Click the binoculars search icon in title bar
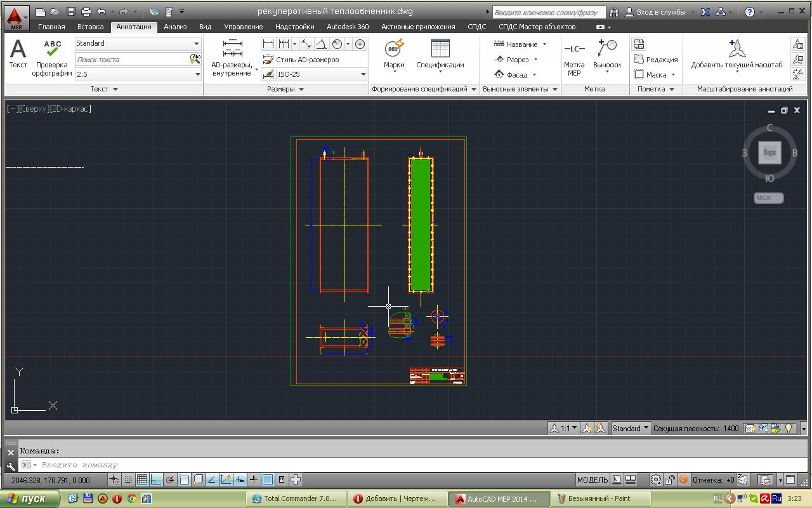The image size is (812, 508). tap(613, 11)
